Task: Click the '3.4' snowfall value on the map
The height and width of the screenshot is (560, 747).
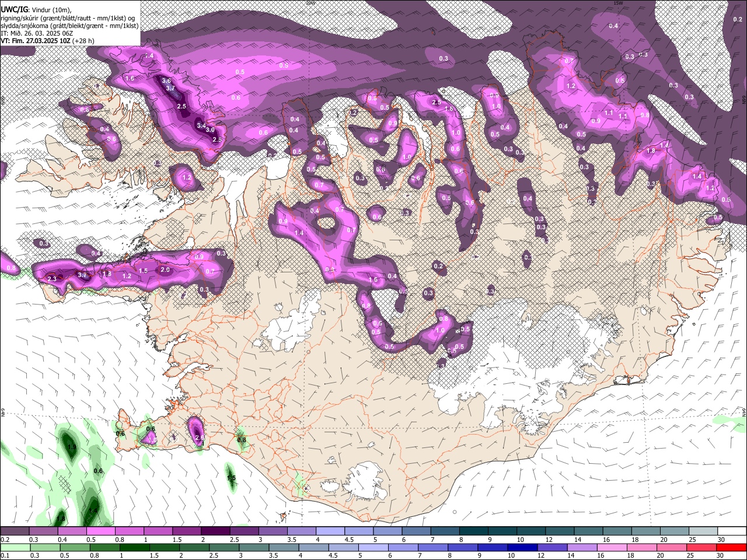Action: pyautogui.click(x=201, y=125)
